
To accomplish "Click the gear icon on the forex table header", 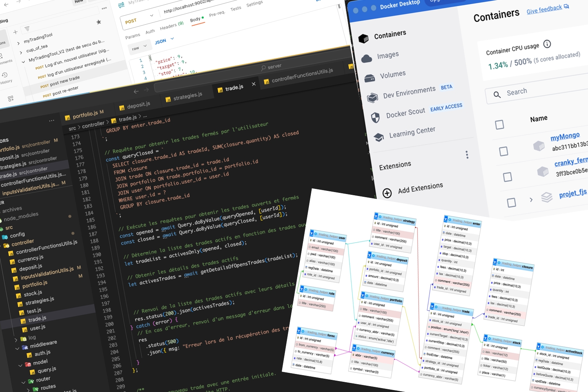I will (x=303, y=331).
